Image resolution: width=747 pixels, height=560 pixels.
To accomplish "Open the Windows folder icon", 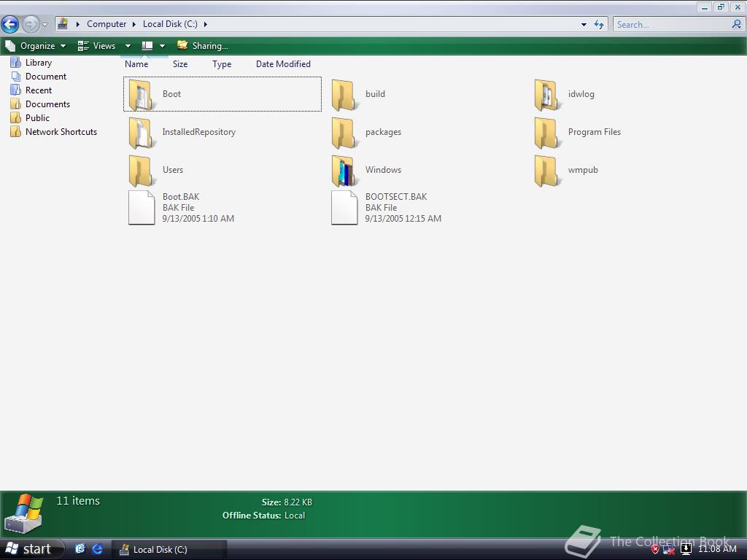I will click(x=343, y=171).
